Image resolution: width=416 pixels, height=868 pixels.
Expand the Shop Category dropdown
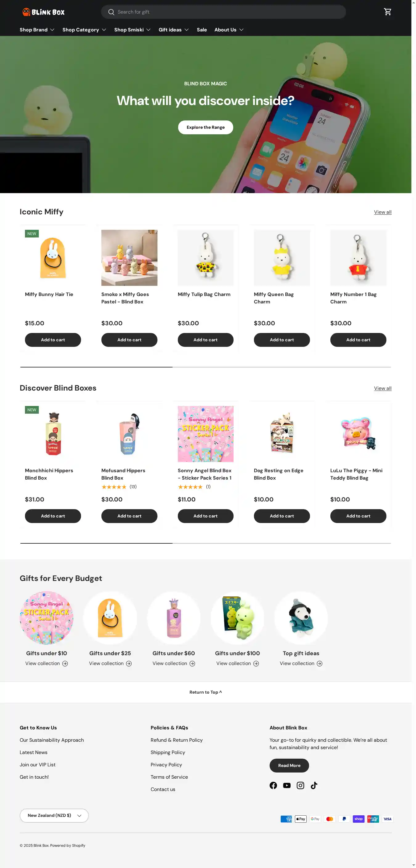pos(84,30)
